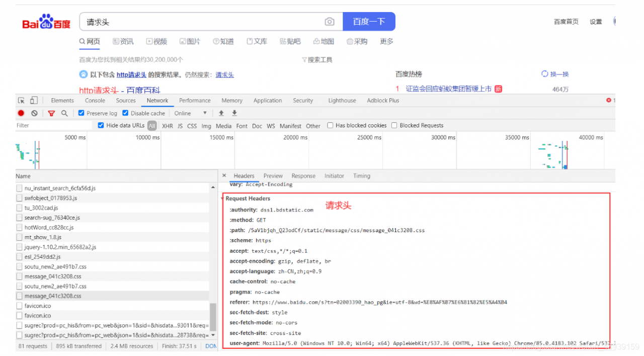Toggle the device toolbar icon

pos(34,100)
